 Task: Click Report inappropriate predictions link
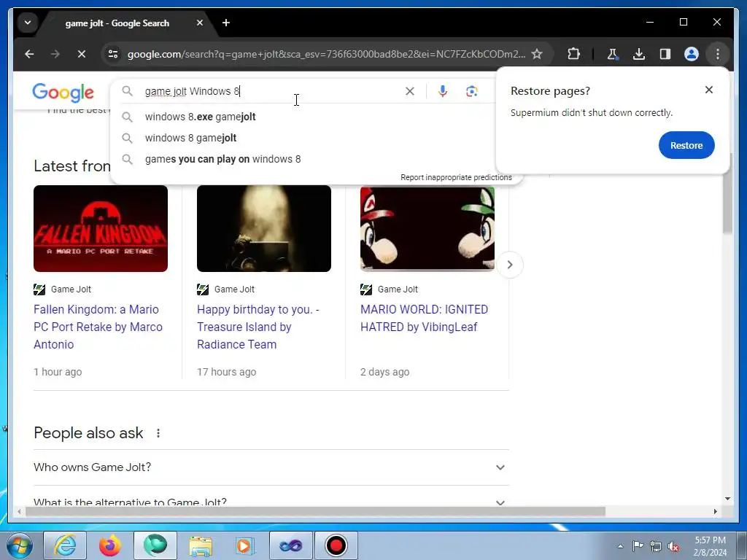coord(456,177)
